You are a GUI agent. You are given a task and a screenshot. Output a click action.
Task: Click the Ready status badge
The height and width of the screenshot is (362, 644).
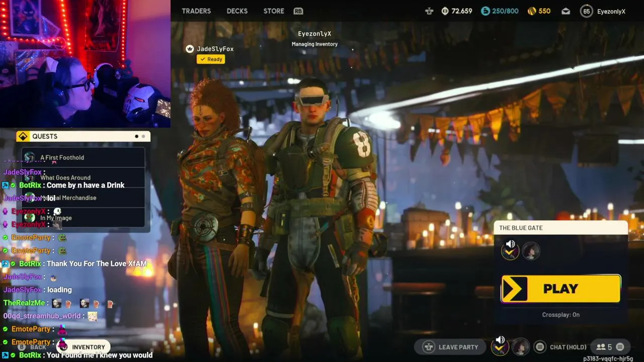[211, 59]
